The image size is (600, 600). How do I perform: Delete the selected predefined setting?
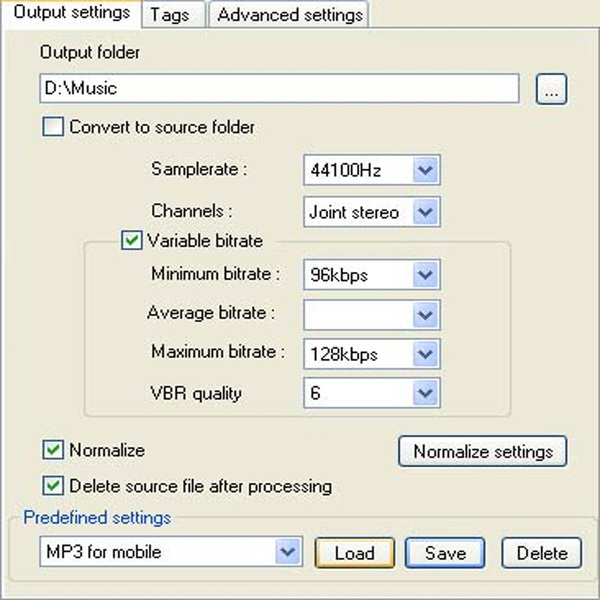tap(542, 553)
